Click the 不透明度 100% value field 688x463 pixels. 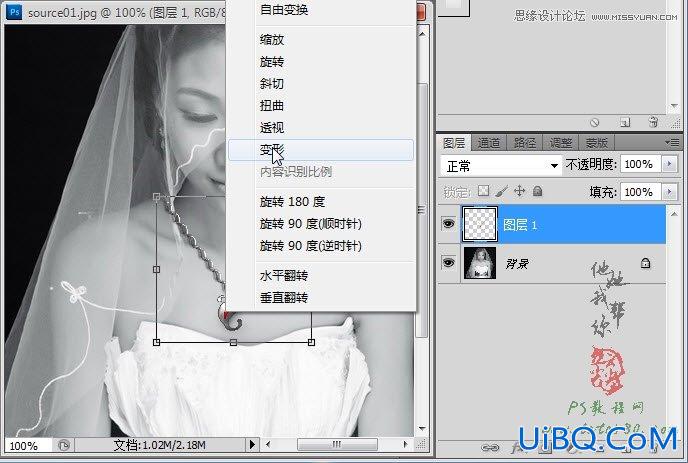[x=641, y=164]
